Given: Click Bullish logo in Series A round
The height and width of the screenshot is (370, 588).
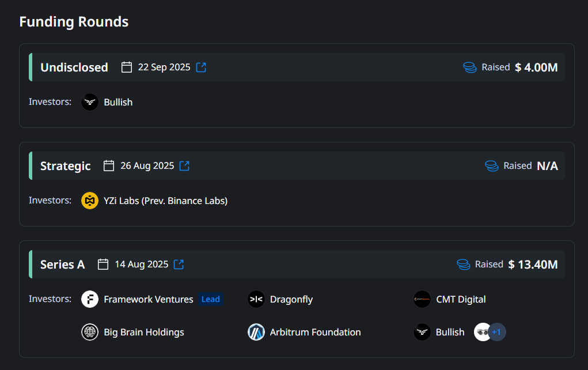Looking at the screenshot, I should point(422,332).
